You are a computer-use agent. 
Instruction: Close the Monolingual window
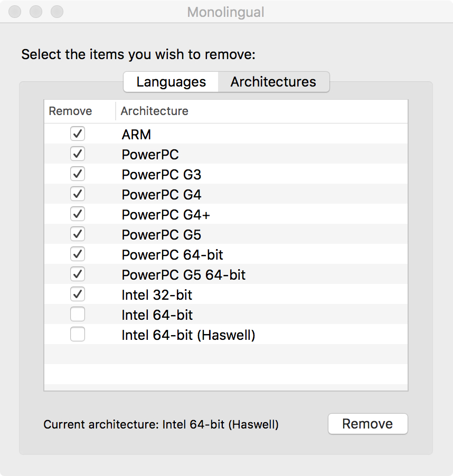click(16, 12)
